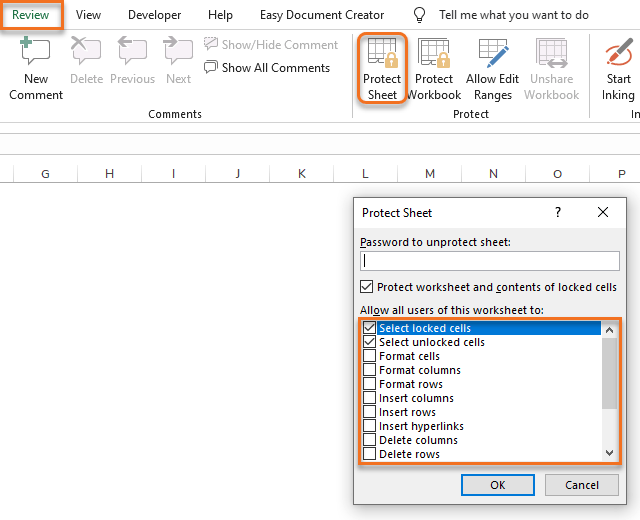Cancel the Protect Sheet dialog
The image size is (640, 520).
[x=581, y=485]
